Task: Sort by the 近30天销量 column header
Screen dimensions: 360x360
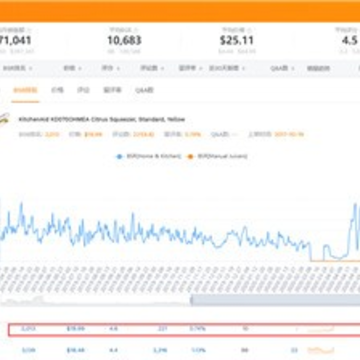Action: tap(227, 68)
